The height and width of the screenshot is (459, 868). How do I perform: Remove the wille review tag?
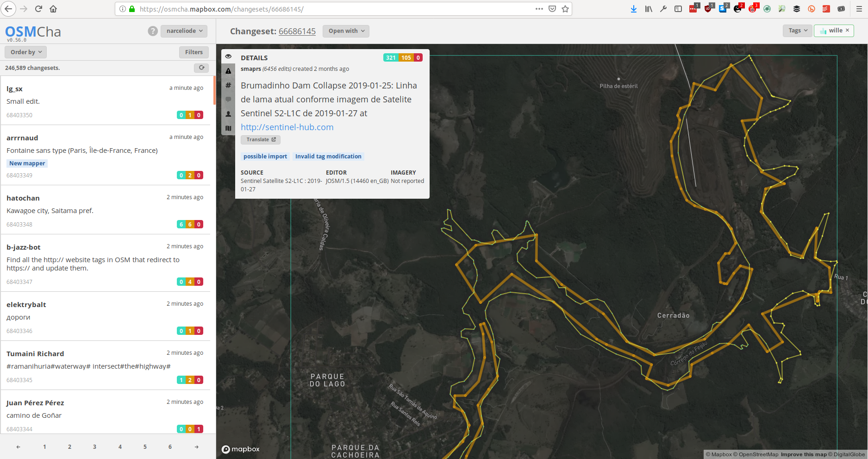pos(847,31)
